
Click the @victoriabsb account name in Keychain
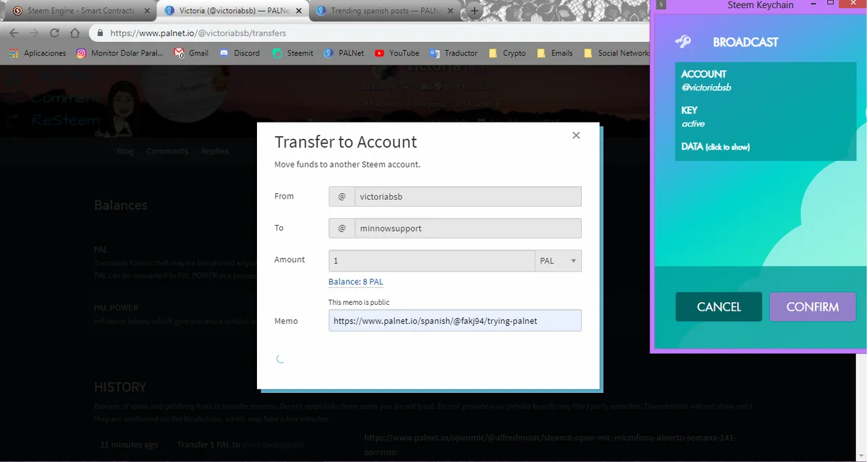(706, 87)
